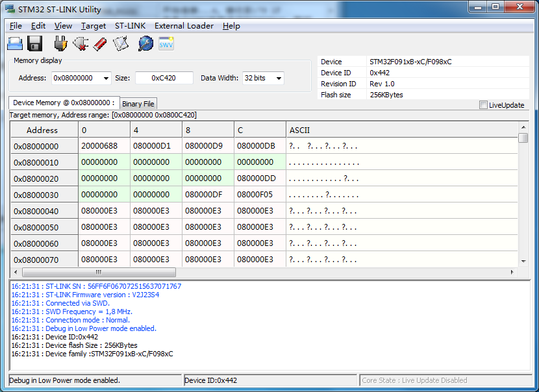Click Target memory address range label
The image size is (539, 392).
pos(103,115)
